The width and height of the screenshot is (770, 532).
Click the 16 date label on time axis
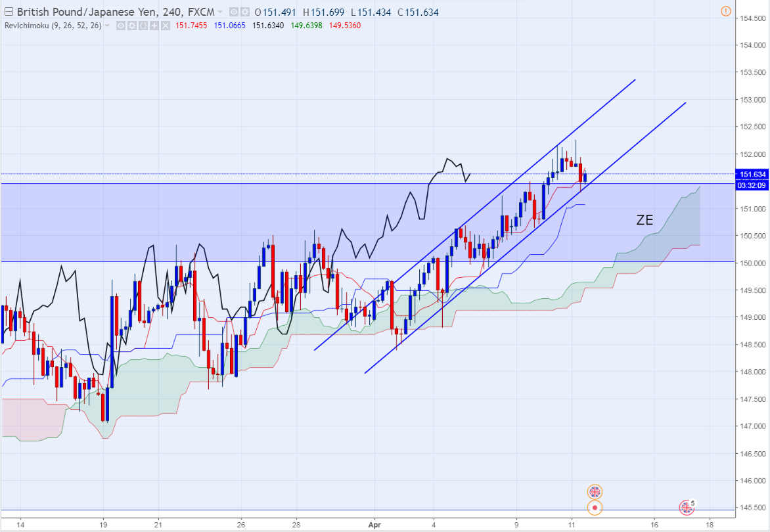click(x=654, y=525)
